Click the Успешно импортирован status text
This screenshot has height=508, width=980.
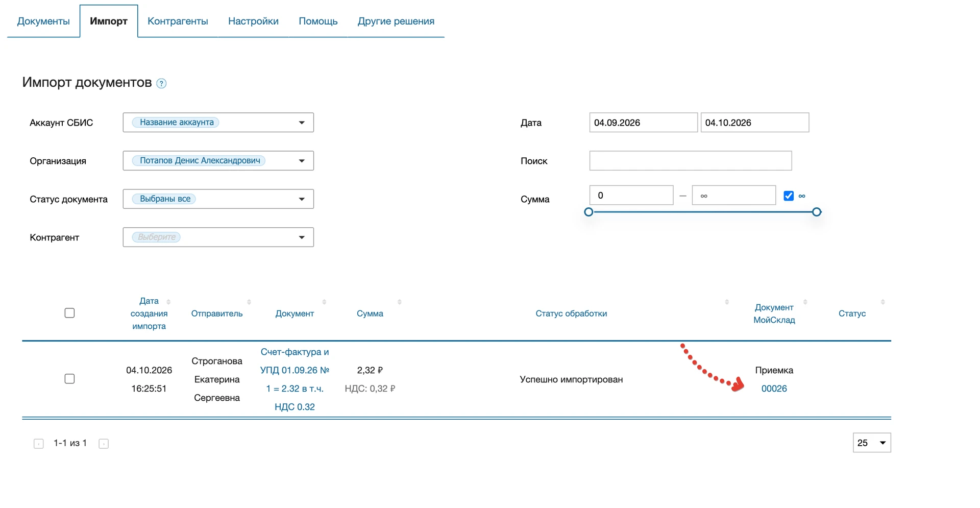[571, 379]
